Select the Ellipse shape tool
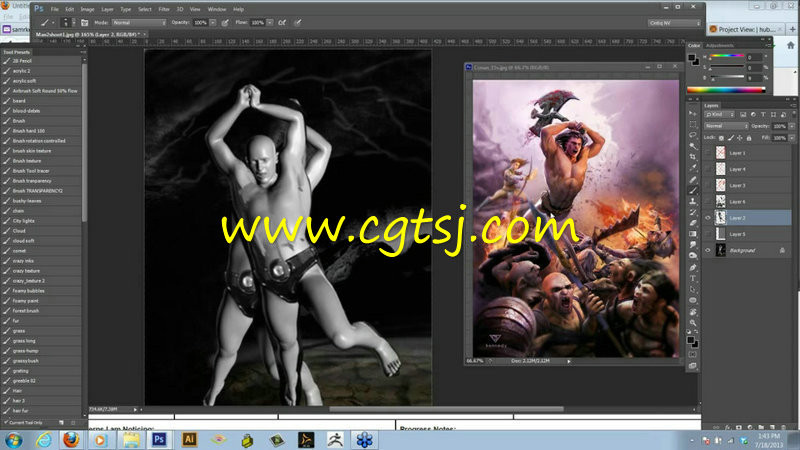This screenshot has width=800, height=450. pos(692,301)
